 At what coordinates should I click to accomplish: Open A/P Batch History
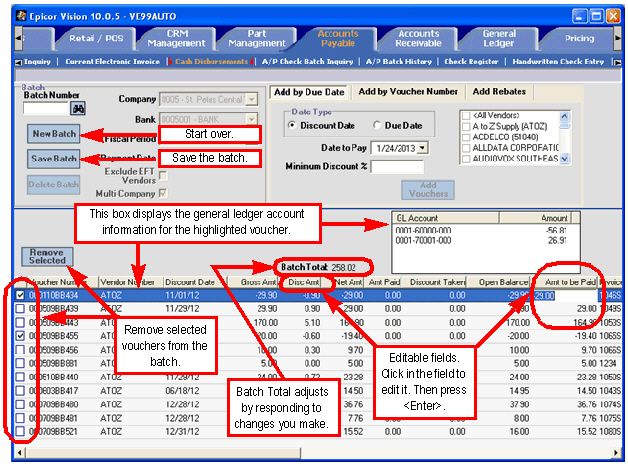[399, 62]
